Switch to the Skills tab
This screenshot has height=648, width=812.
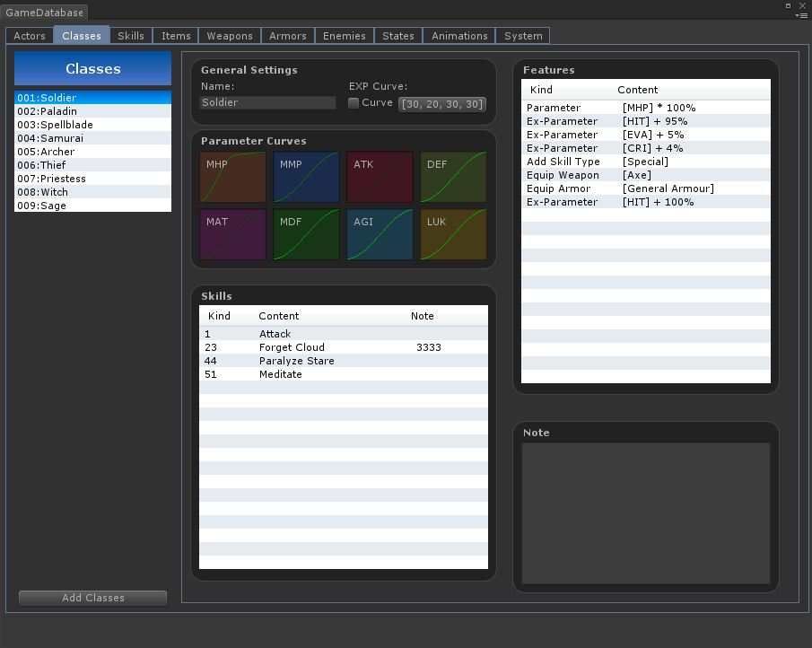click(130, 36)
